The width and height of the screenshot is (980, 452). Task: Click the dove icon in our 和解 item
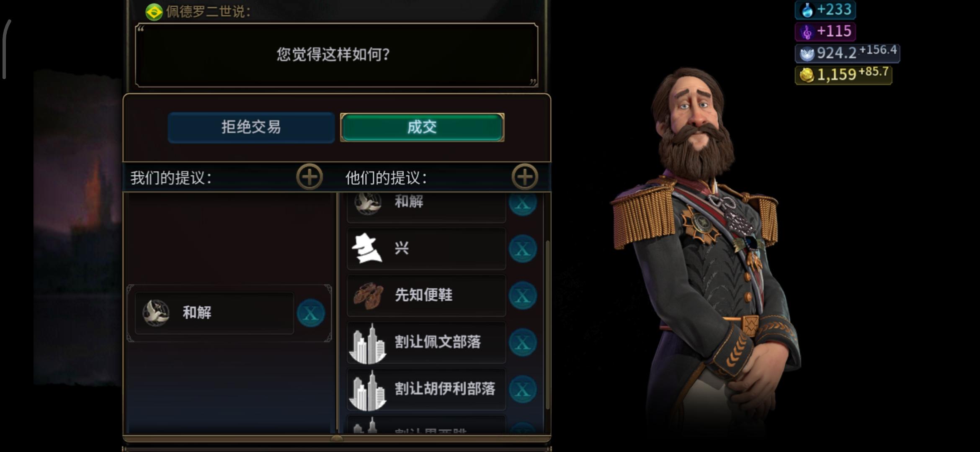[x=156, y=313]
